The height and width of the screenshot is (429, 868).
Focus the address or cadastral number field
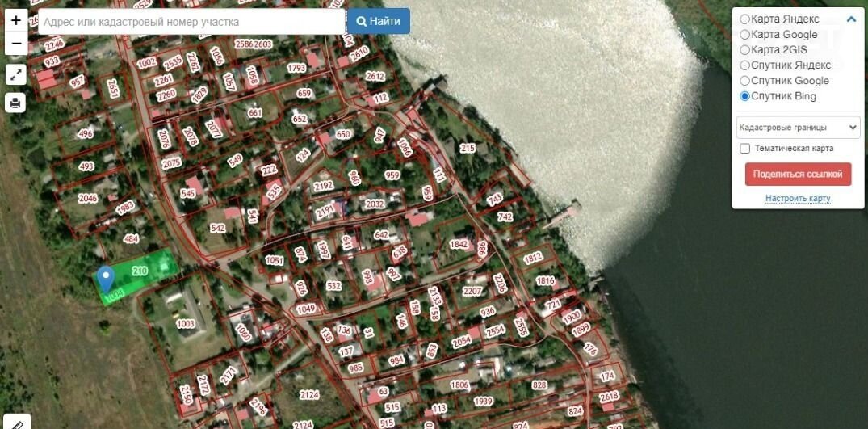click(191, 22)
